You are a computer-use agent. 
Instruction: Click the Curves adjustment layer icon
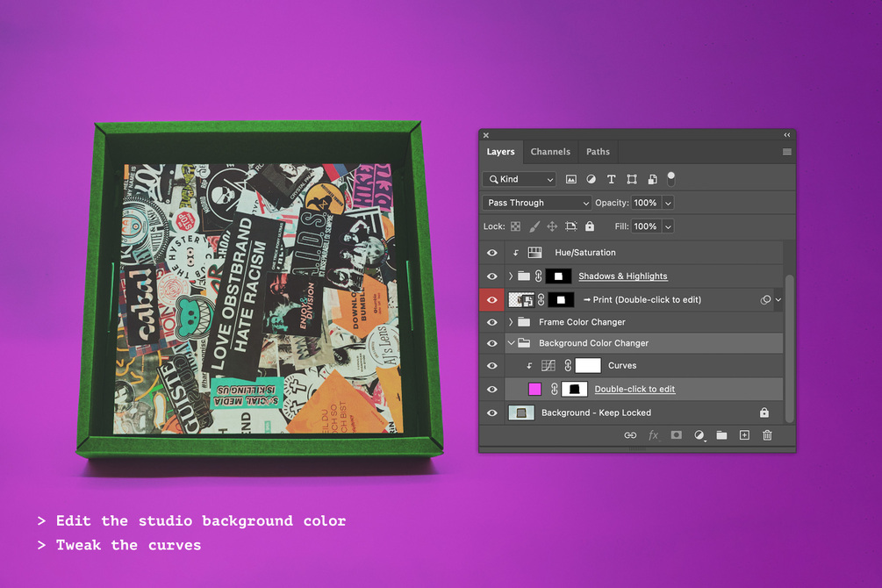(548, 366)
